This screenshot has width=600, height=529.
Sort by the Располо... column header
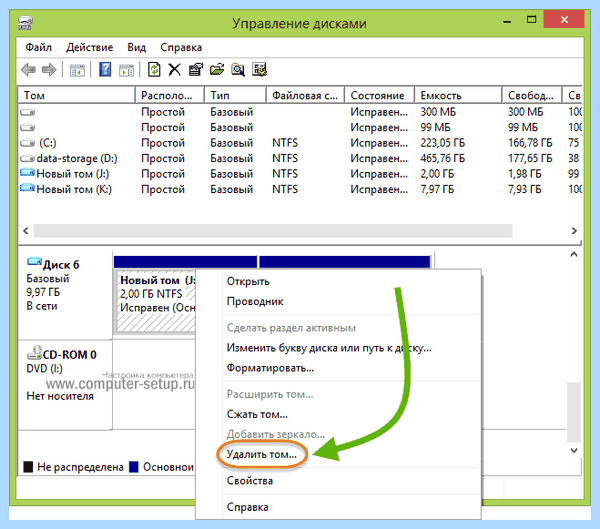(x=170, y=95)
